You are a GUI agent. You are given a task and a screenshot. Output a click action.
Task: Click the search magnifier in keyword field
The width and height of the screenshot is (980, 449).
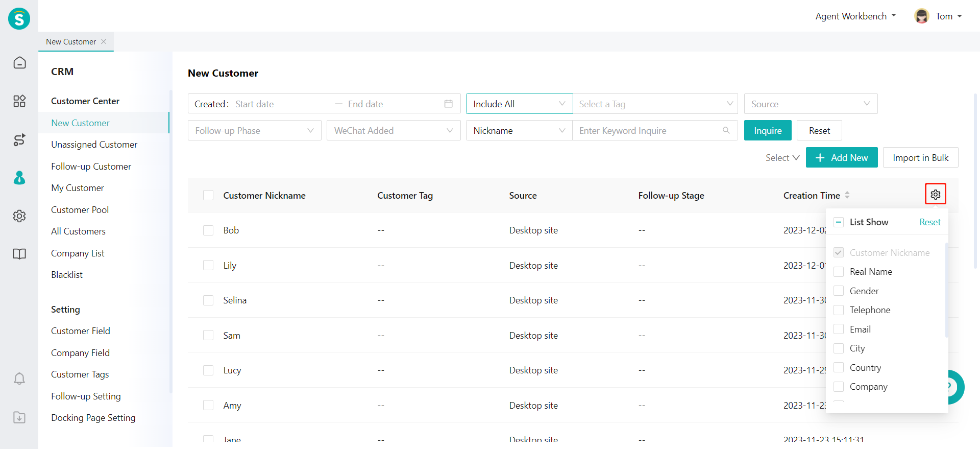pos(726,130)
